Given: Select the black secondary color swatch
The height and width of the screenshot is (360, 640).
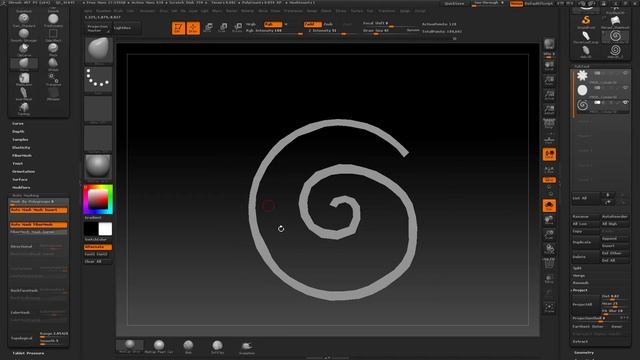Looking at the screenshot, I should tap(91, 229).
